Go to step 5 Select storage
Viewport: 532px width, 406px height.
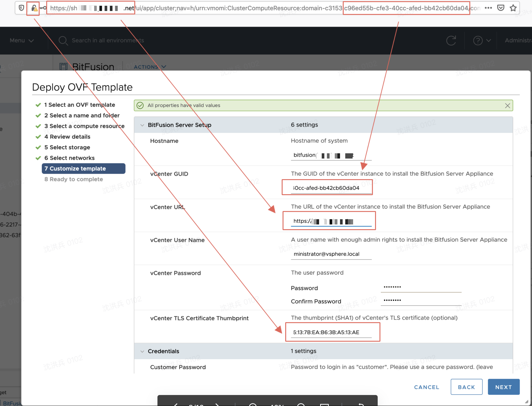pos(67,147)
